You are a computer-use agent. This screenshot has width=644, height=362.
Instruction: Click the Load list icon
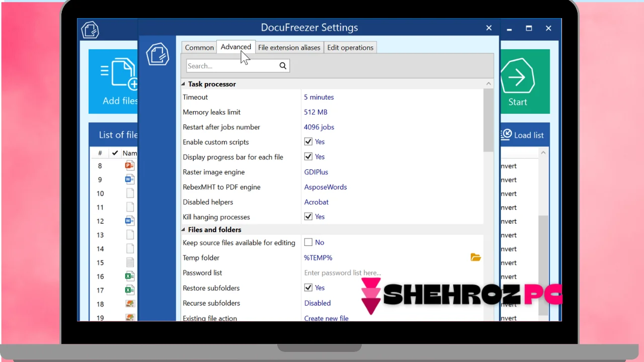tap(506, 135)
